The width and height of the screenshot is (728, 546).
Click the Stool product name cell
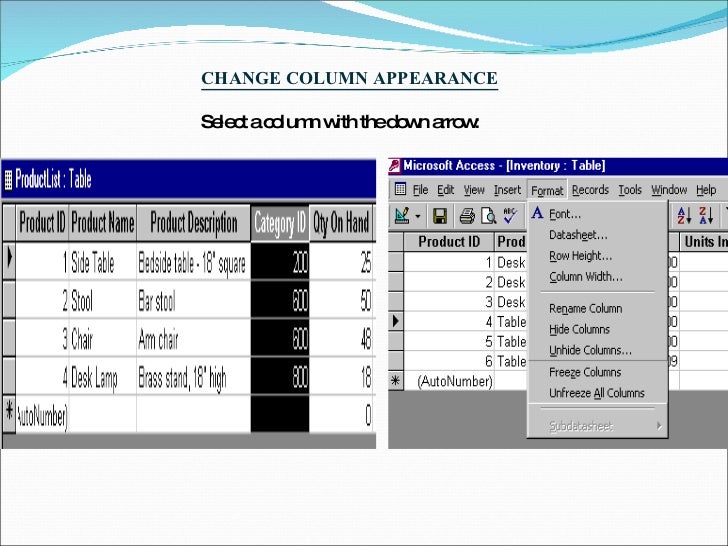(x=103, y=300)
